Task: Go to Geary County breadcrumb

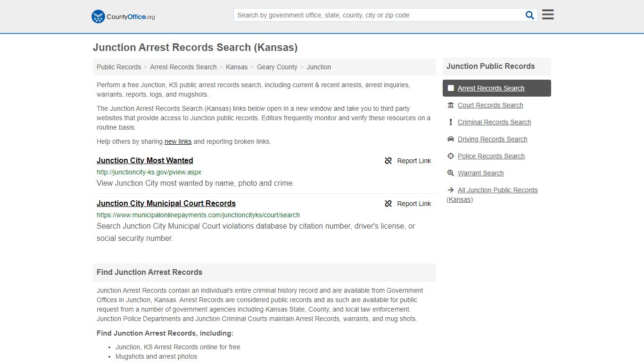Action: tap(277, 67)
